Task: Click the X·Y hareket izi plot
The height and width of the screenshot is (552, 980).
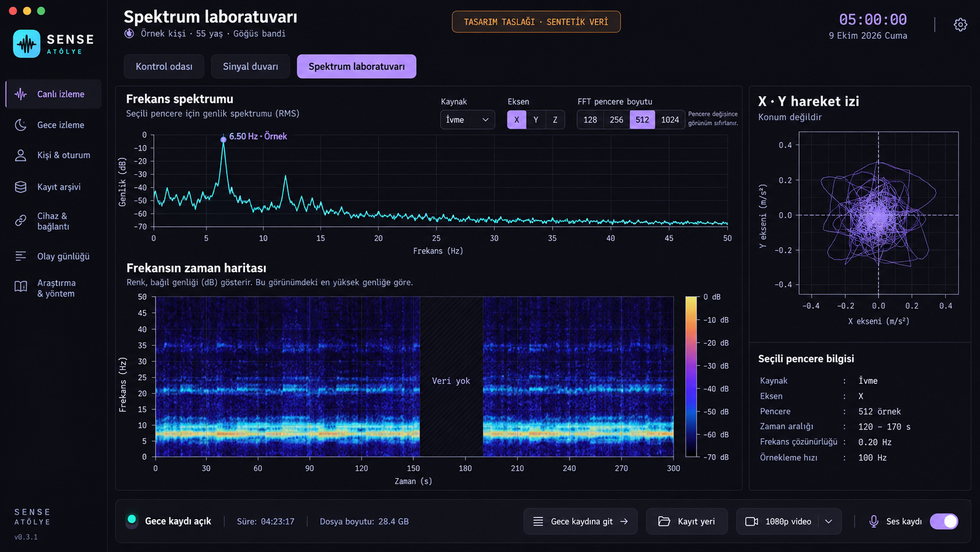Action: click(878, 213)
